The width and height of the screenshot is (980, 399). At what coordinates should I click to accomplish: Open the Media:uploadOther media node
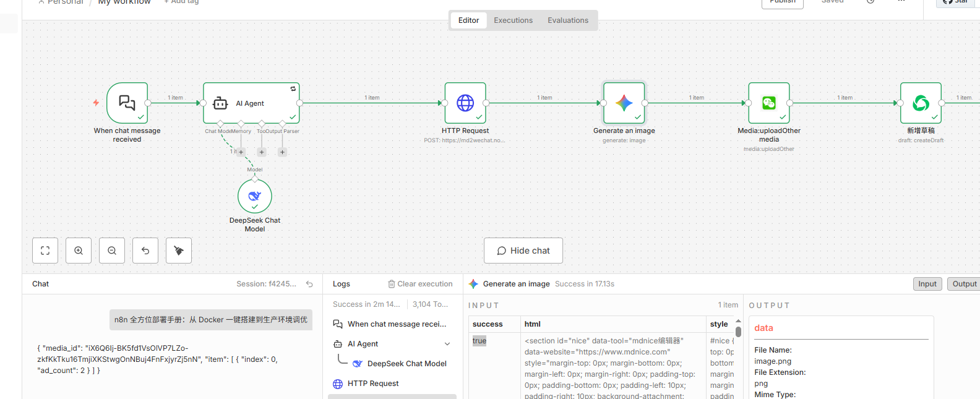click(x=768, y=103)
